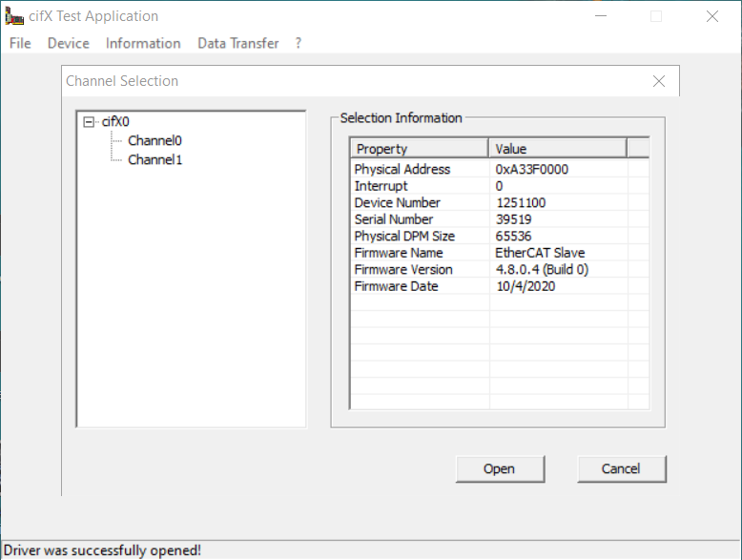Image resolution: width=742 pixels, height=560 pixels.
Task: Click the Value column header
Action: 558,148
